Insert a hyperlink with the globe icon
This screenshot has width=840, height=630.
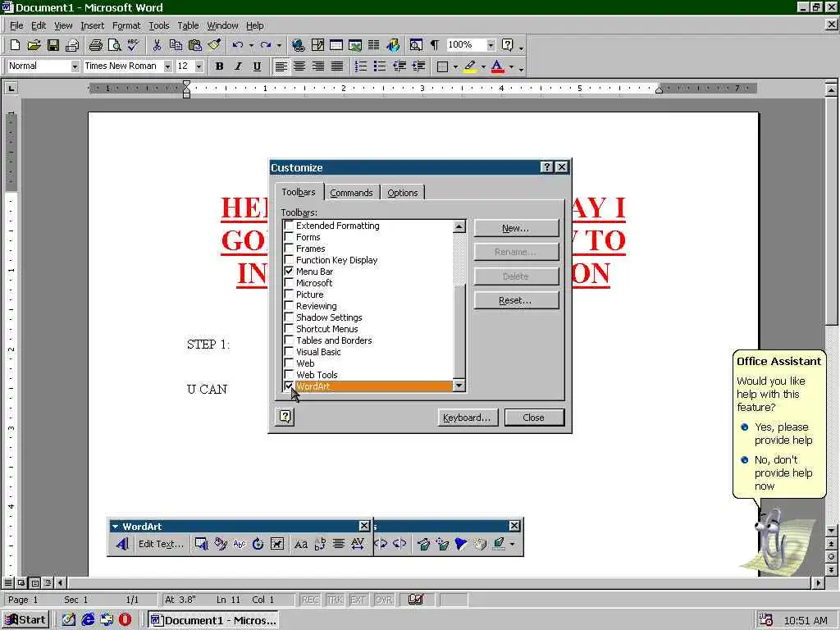tap(298, 45)
